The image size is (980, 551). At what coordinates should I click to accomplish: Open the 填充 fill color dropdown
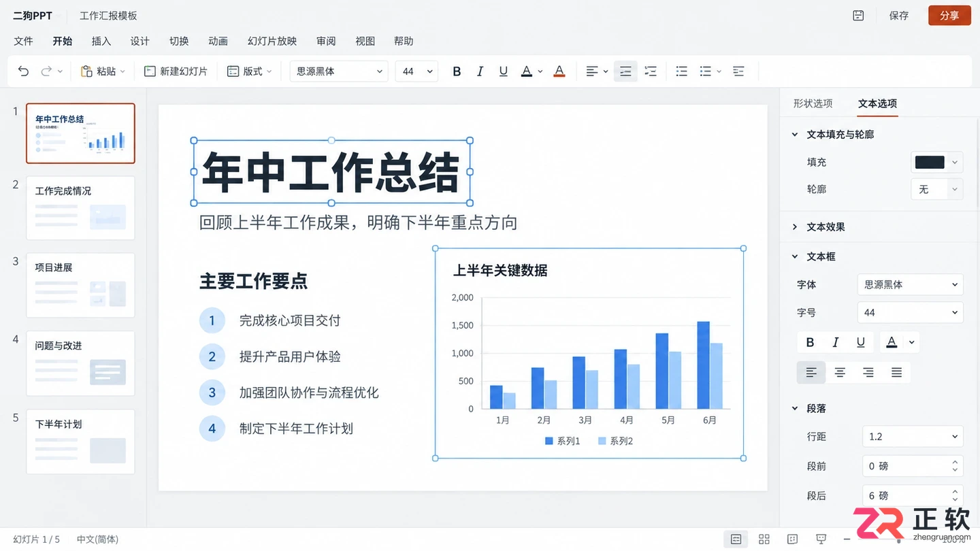tap(955, 162)
